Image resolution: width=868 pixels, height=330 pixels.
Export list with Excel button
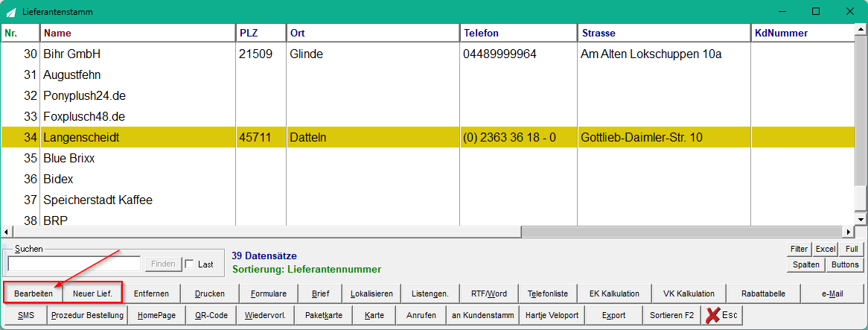click(826, 249)
